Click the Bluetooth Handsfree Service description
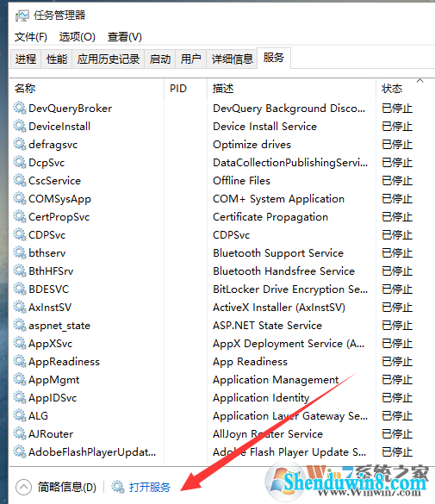 click(x=284, y=271)
